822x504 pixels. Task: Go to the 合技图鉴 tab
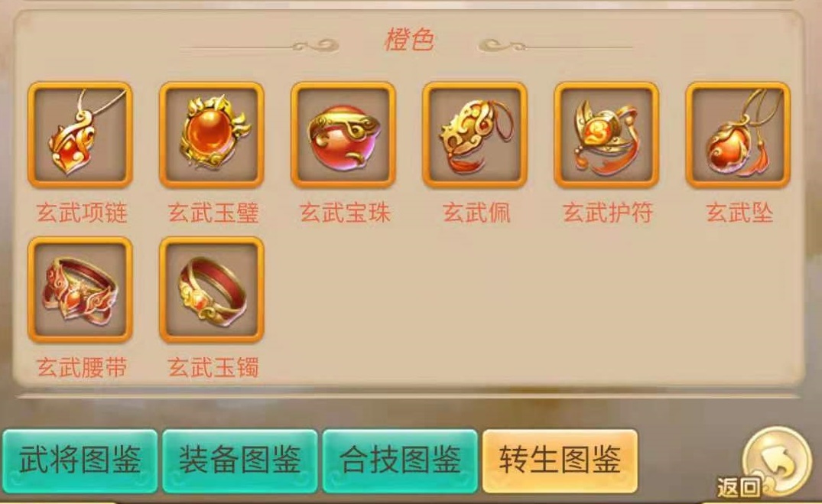tap(400, 461)
